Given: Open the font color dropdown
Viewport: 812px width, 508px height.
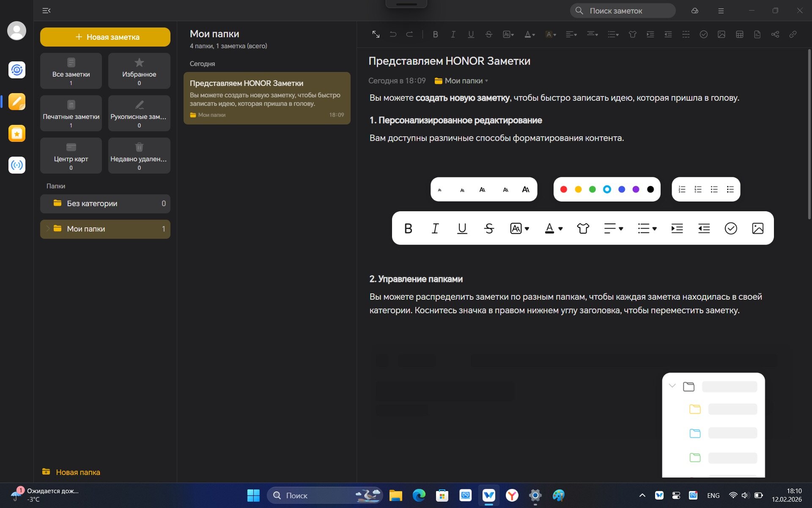Looking at the screenshot, I should [x=529, y=34].
